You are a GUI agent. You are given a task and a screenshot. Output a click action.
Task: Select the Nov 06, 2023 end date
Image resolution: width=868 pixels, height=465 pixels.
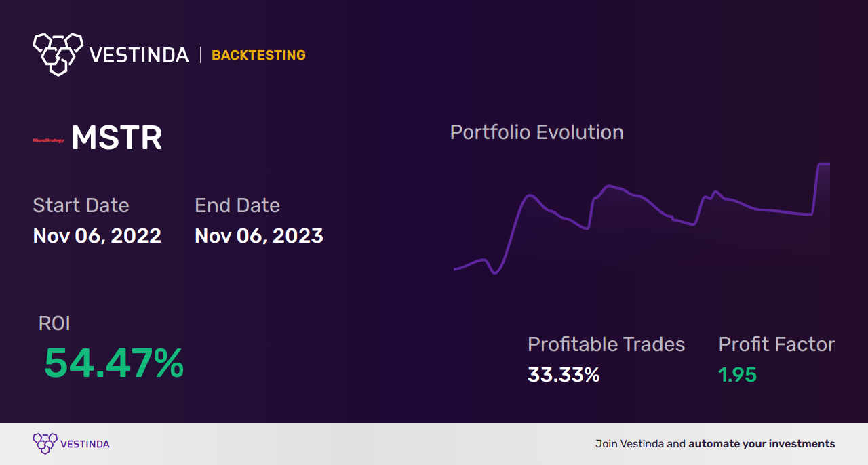click(259, 236)
